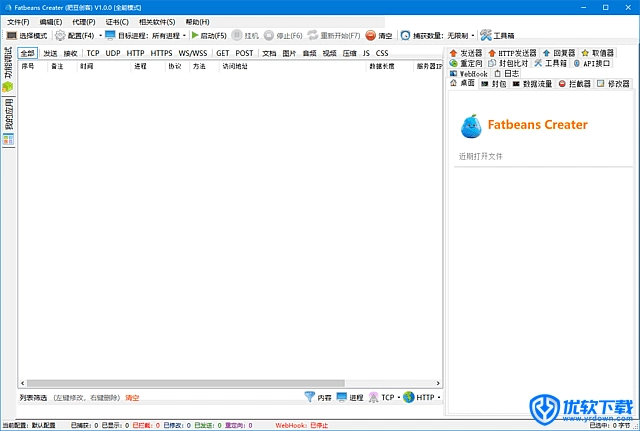Viewport: 640px width, 431px height.
Task: Click the red 清空 toolbar icon
Action: point(370,36)
